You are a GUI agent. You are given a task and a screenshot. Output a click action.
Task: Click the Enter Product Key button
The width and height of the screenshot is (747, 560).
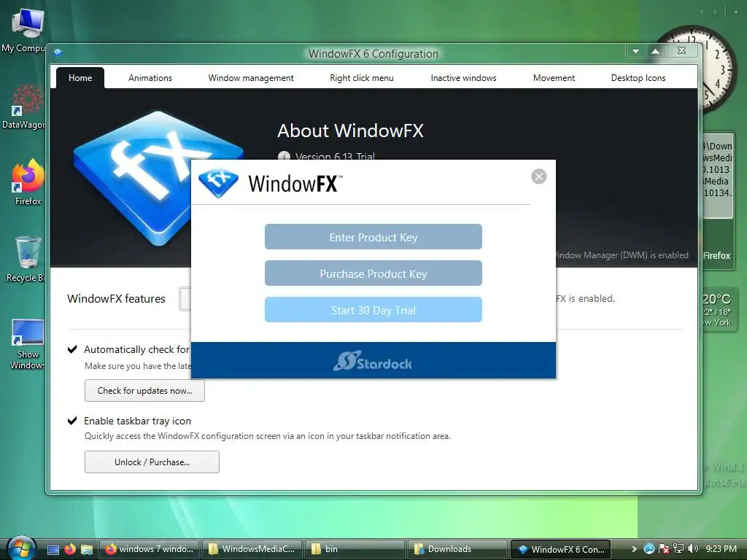click(x=373, y=237)
